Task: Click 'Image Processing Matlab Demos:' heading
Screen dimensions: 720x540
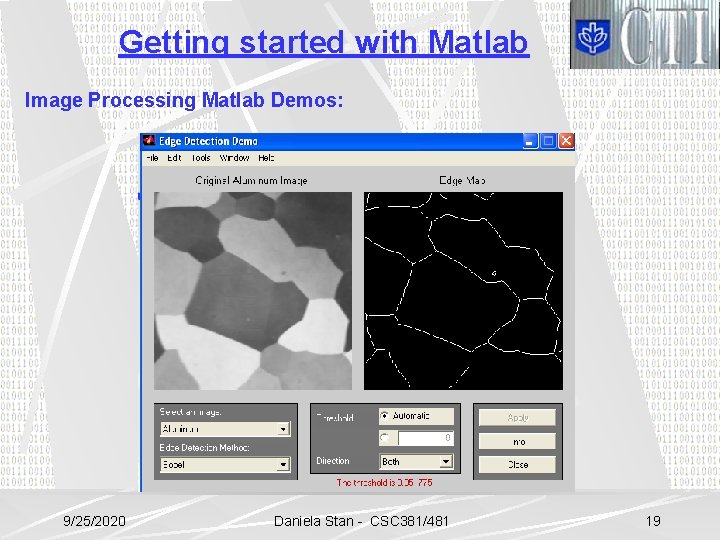Action: (184, 100)
